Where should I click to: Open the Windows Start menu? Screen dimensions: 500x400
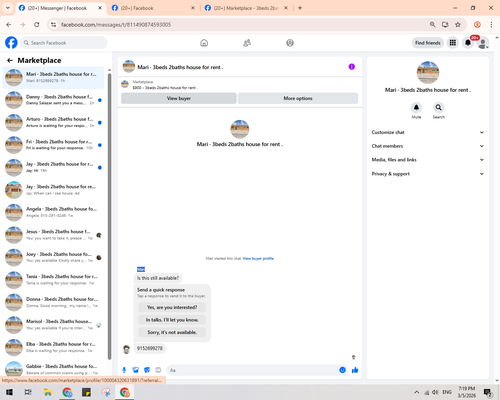coord(9,392)
